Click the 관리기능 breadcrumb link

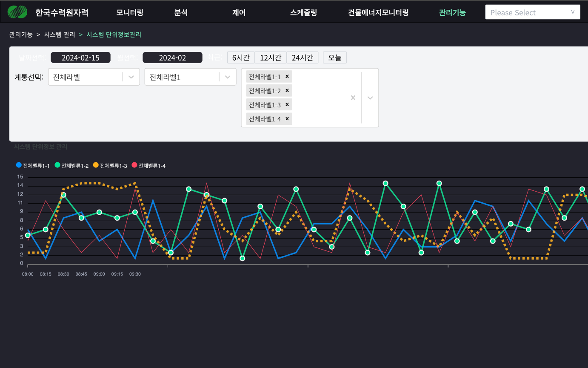pyautogui.click(x=21, y=34)
